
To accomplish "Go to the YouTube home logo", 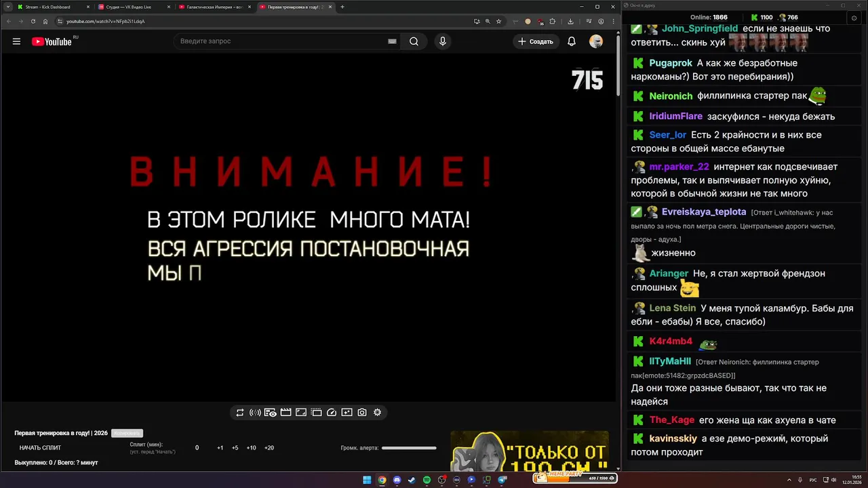I will coord(52,41).
